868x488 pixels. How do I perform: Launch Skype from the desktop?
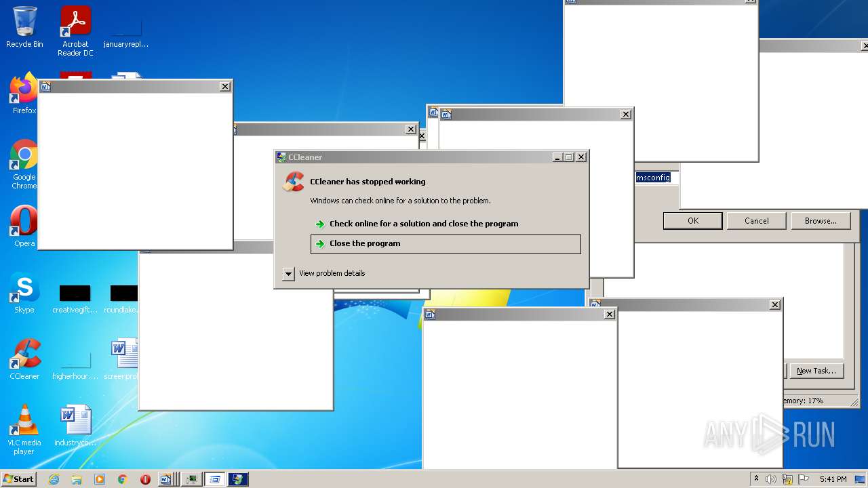[x=24, y=293]
